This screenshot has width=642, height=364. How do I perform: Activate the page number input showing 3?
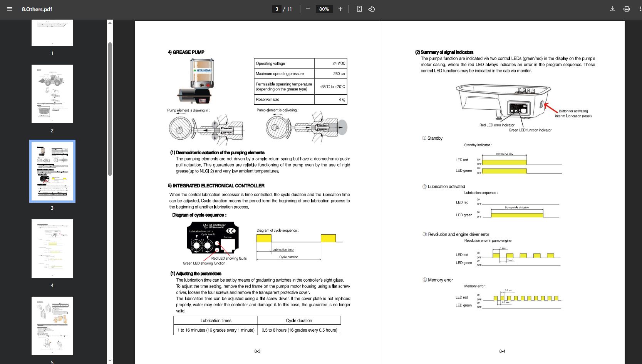[x=277, y=9]
